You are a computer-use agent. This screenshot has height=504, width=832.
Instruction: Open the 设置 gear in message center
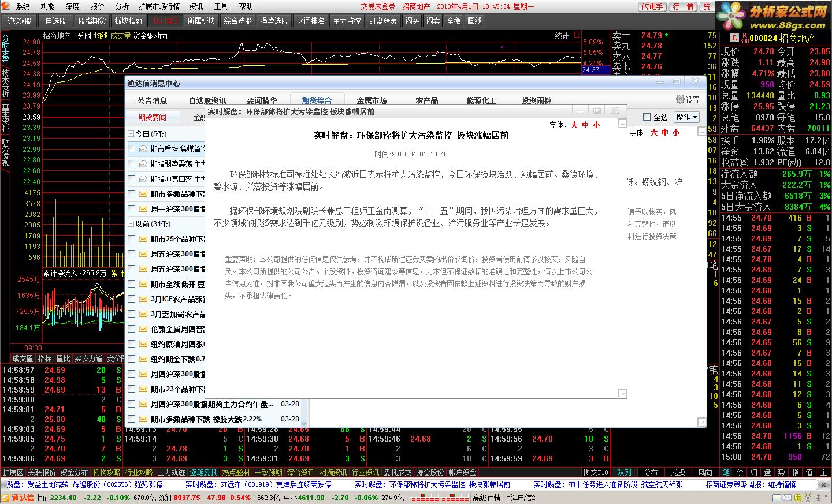(687, 100)
